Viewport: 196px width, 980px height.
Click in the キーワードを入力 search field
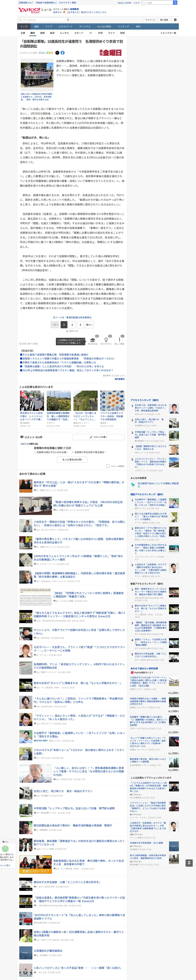point(42,20)
